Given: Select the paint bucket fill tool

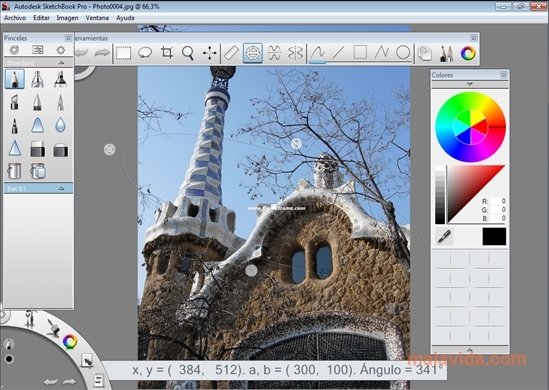Looking at the screenshot, I should pos(14,171).
